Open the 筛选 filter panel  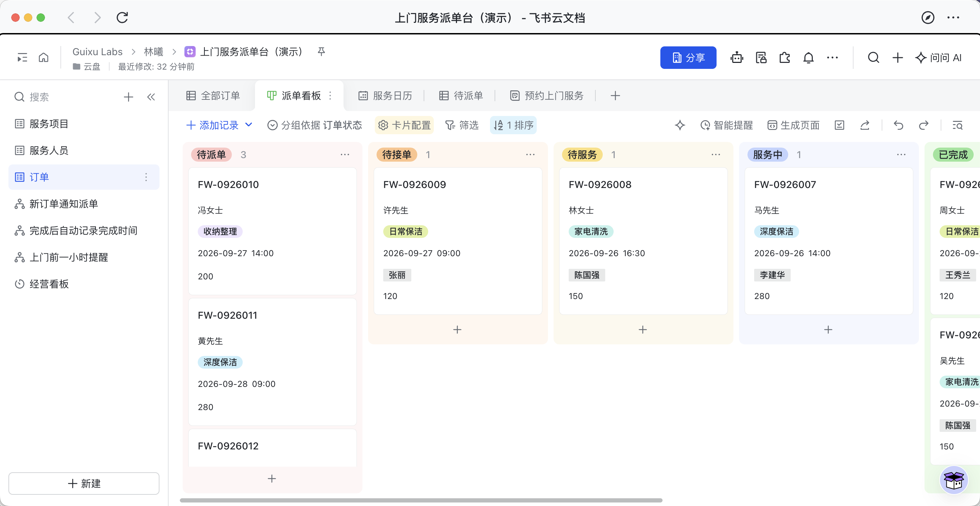tap(462, 125)
